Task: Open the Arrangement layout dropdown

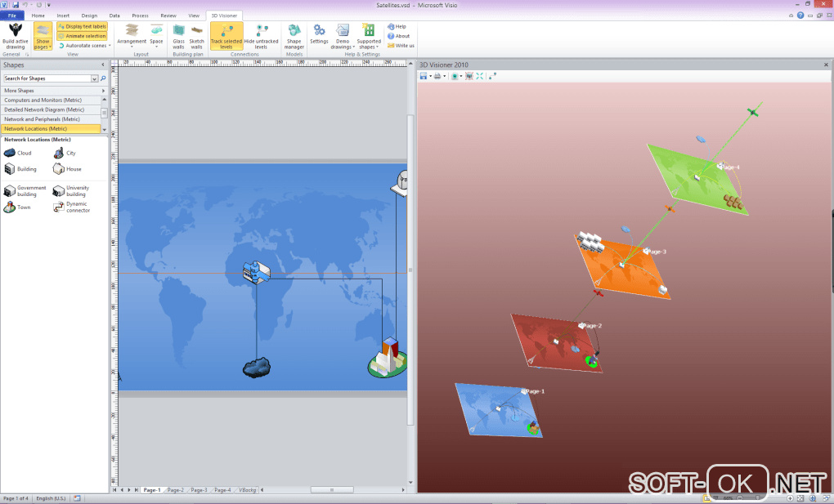Action: coord(132,36)
